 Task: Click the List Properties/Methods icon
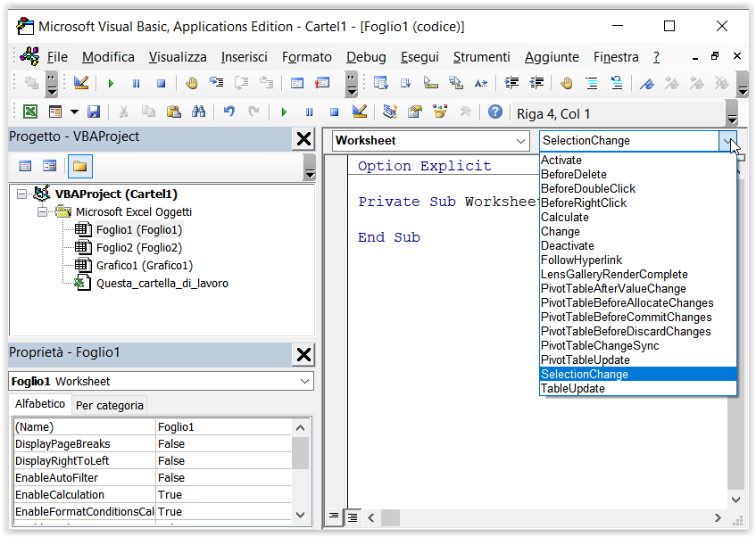click(381, 83)
